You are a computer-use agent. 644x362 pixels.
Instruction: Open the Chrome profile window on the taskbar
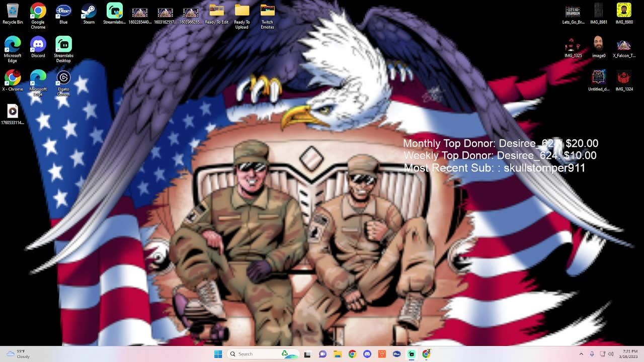pos(427,354)
